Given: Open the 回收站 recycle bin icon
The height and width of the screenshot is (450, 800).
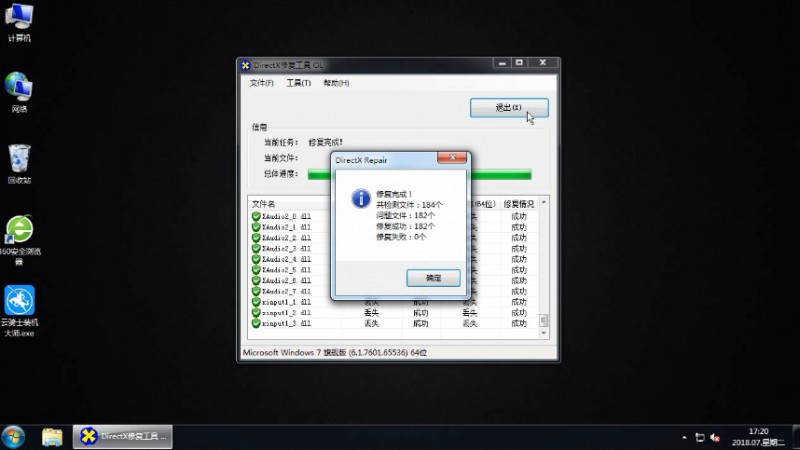Looking at the screenshot, I should click(x=19, y=164).
